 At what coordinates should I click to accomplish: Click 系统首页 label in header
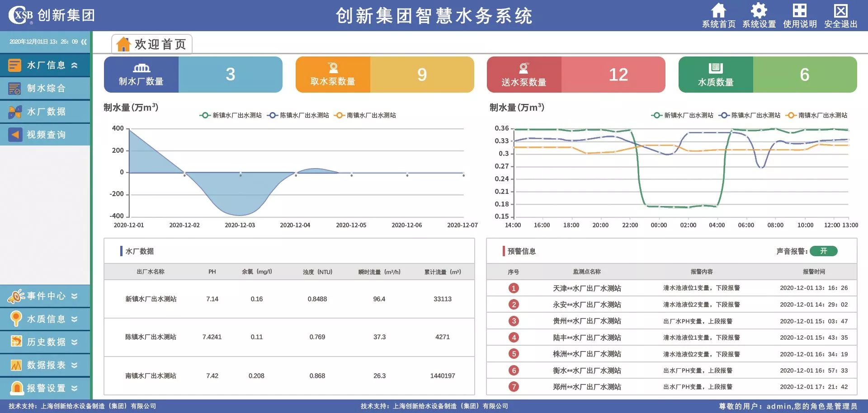point(719,24)
